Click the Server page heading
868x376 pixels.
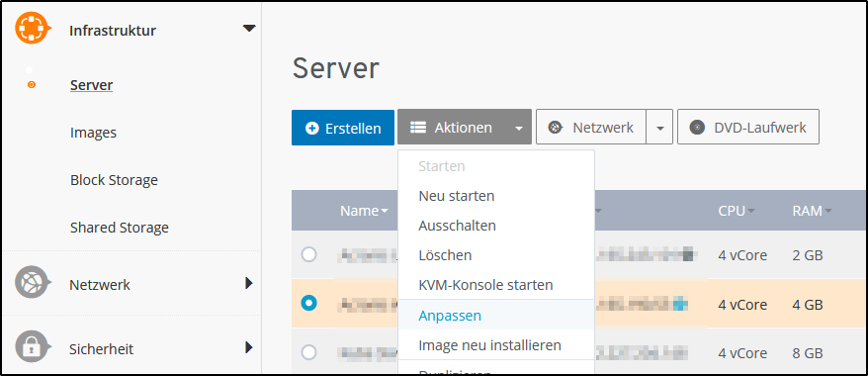coord(335,68)
